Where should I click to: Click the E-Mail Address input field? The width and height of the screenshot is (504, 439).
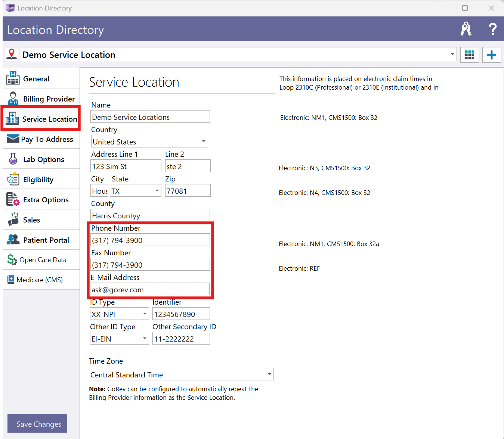[150, 290]
